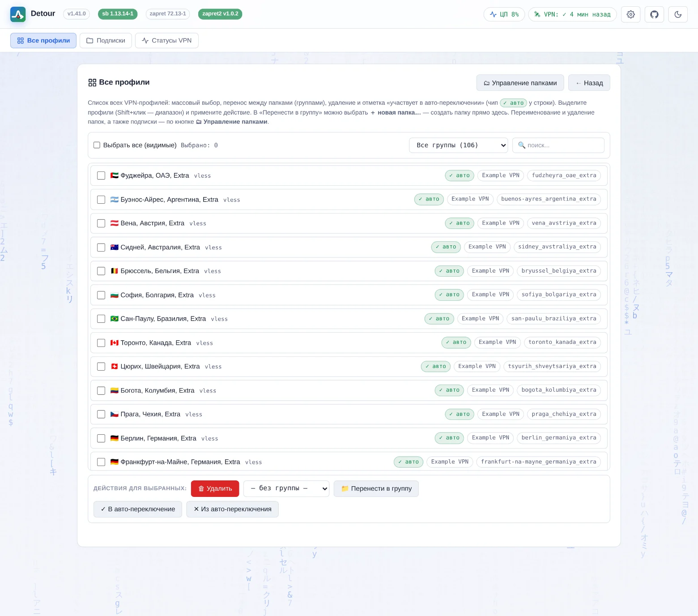Click the Austria flag beside Вена
The height and width of the screenshot is (616, 698).
[x=115, y=223]
